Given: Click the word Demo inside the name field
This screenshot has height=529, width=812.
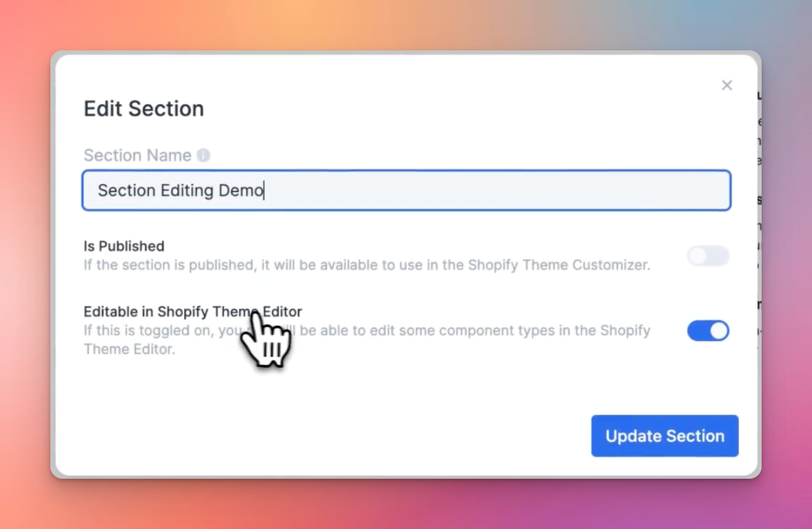Looking at the screenshot, I should tap(241, 190).
